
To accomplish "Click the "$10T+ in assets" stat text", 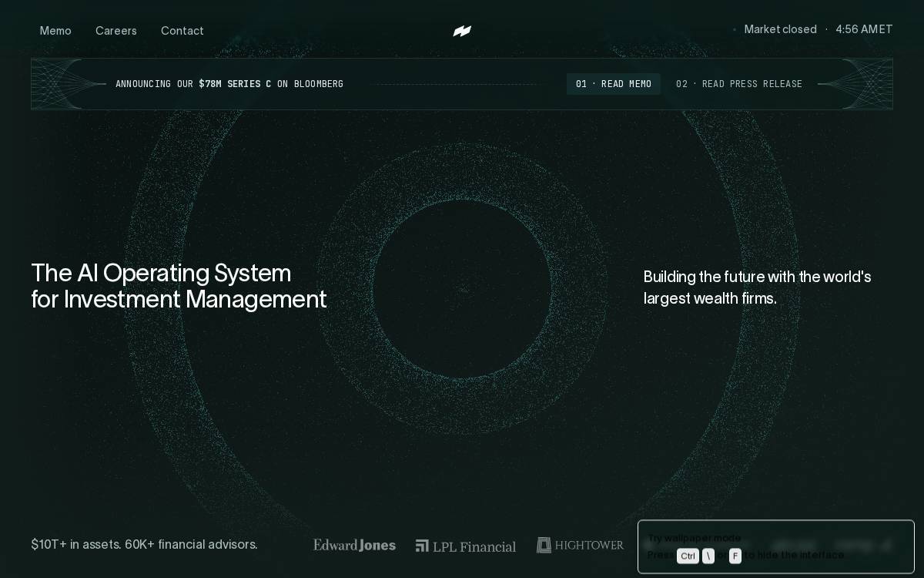I will pyautogui.click(x=144, y=544).
